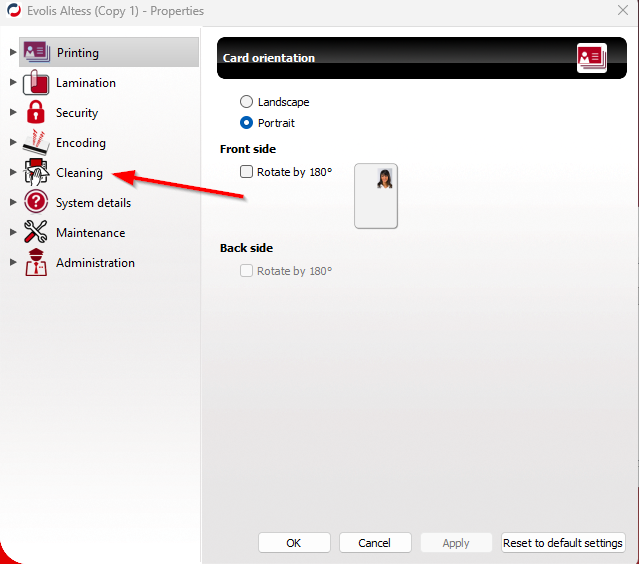639x564 pixels.
Task: Expand the Administration tree node arrow
Action: click(x=13, y=262)
